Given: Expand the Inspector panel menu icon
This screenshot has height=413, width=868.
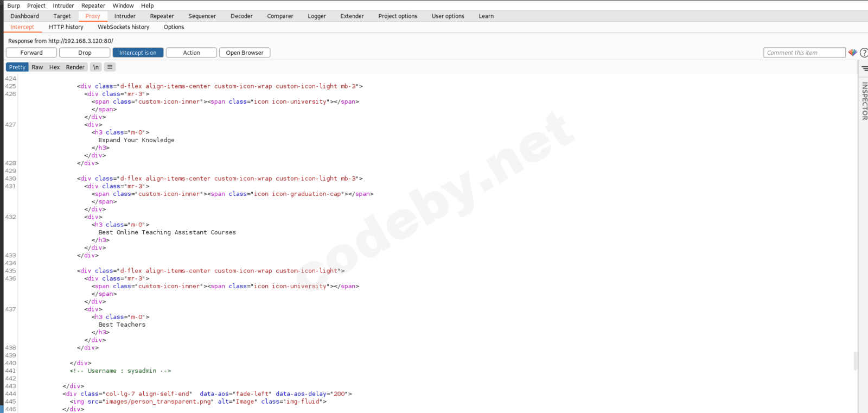Looking at the screenshot, I should pos(864,68).
